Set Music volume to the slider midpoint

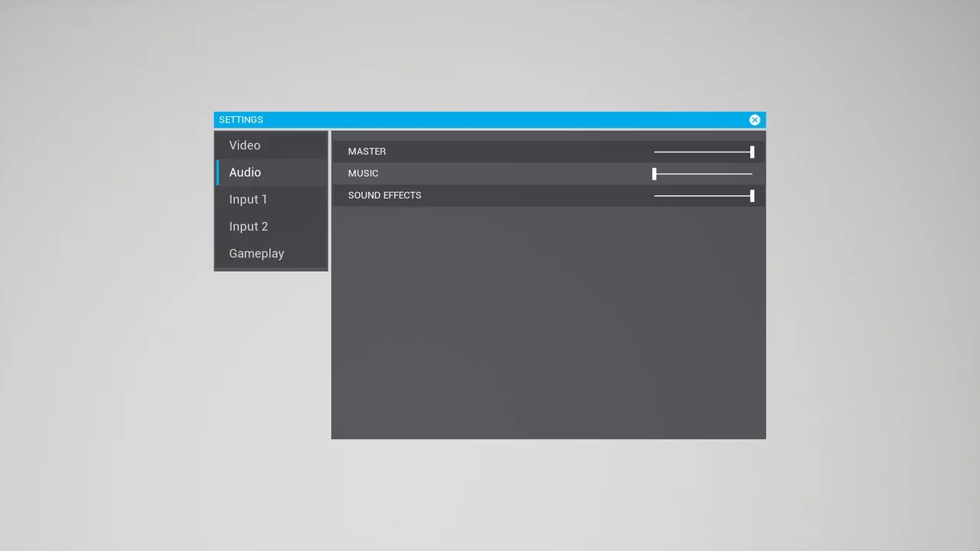pos(704,174)
